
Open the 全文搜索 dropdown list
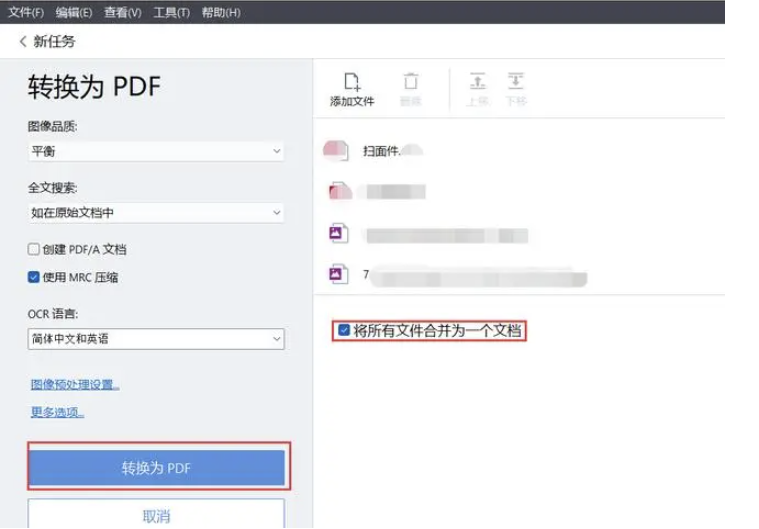tap(156, 213)
